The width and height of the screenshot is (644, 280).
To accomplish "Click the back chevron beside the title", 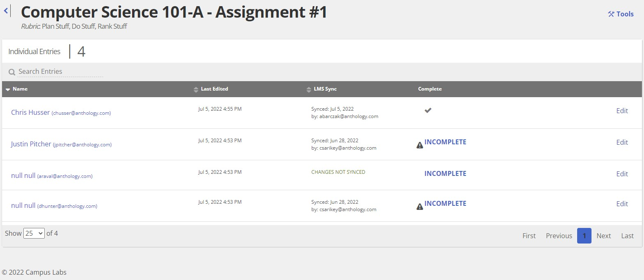I will pyautogui.click(x=6, y=11).
